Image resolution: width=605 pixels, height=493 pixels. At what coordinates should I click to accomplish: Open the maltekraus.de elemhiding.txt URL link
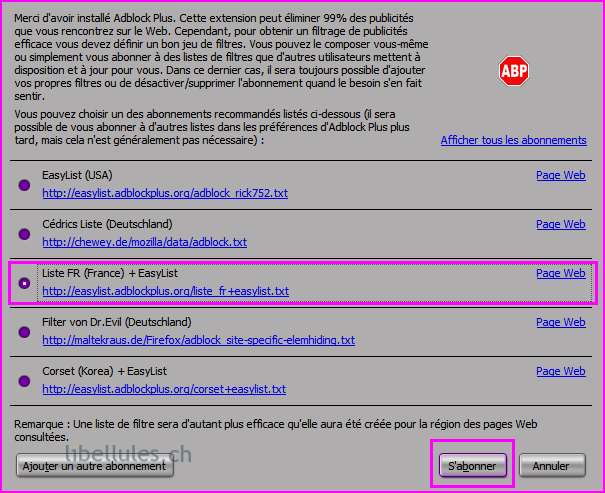tap(199, 340)
